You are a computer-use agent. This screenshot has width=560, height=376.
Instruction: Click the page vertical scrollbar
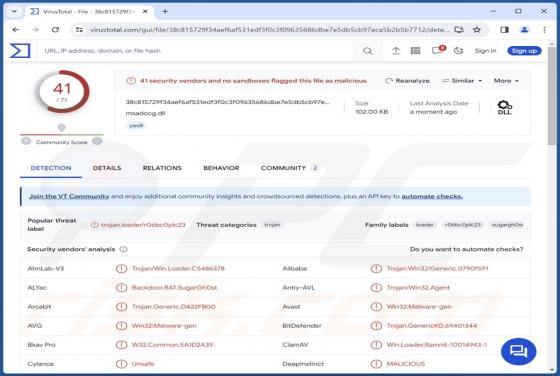(x=552, y=207)
